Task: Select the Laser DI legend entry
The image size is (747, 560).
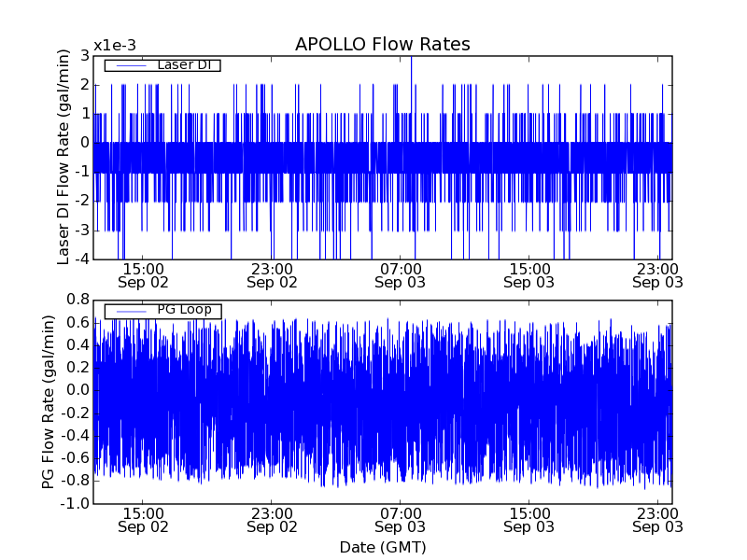Action: click(185, 65)
